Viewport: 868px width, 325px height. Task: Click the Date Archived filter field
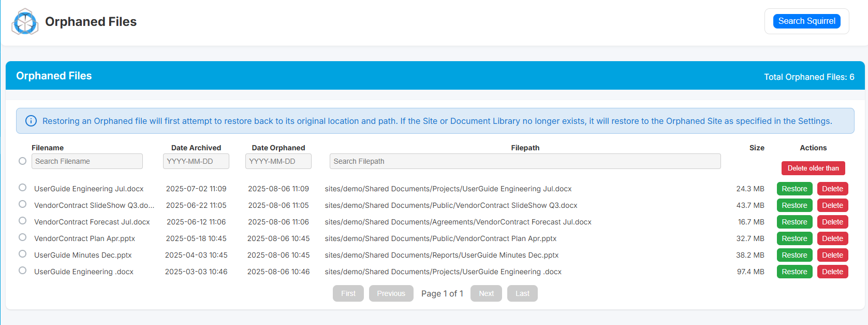coord(196,161)
